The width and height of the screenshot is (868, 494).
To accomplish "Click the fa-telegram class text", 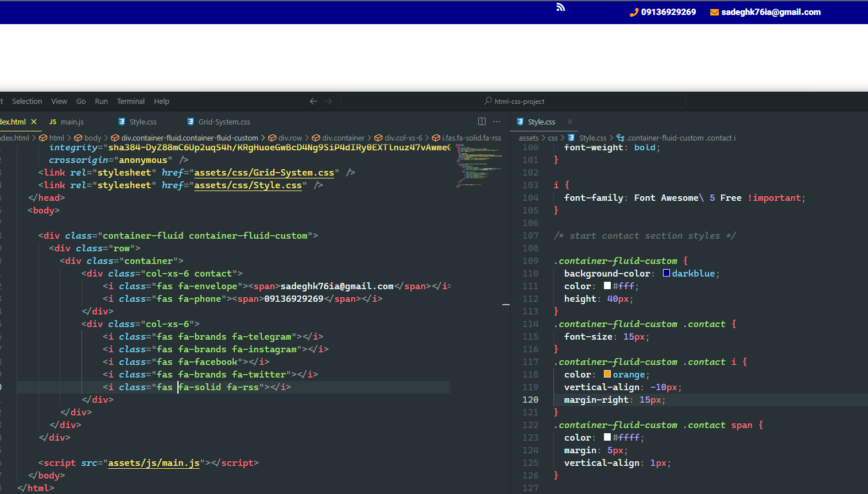I will point(262,337).
